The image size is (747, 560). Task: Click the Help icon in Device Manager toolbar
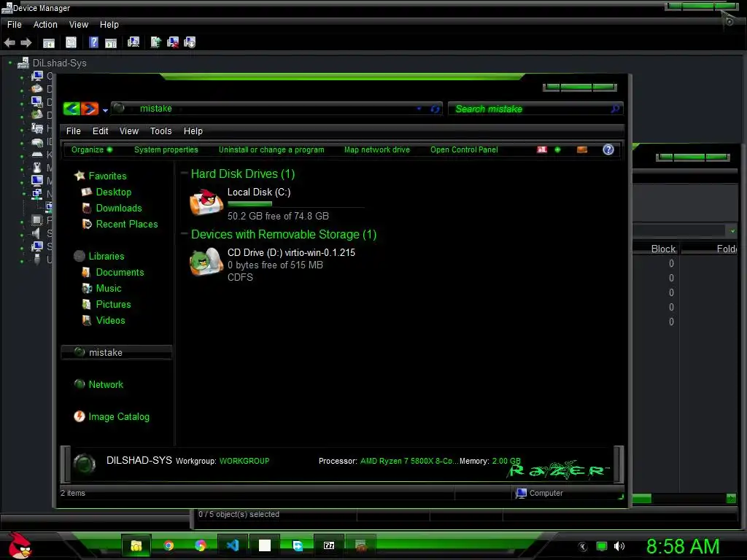coord(94,43)
